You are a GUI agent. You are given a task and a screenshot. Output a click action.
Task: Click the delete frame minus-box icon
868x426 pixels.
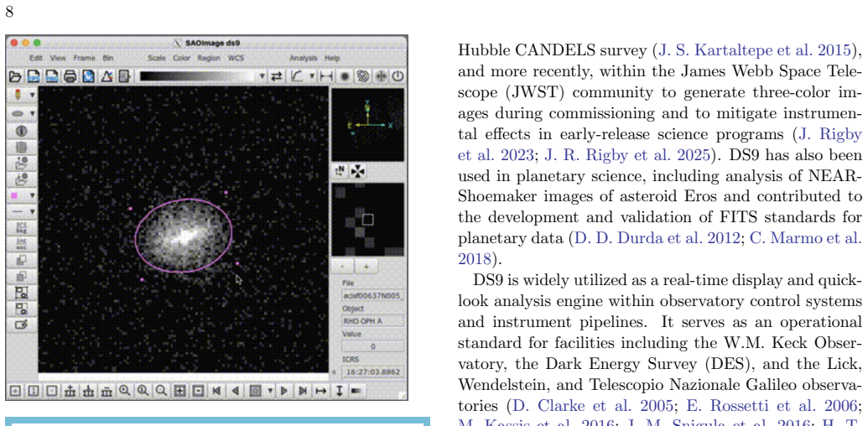(51, 391)
